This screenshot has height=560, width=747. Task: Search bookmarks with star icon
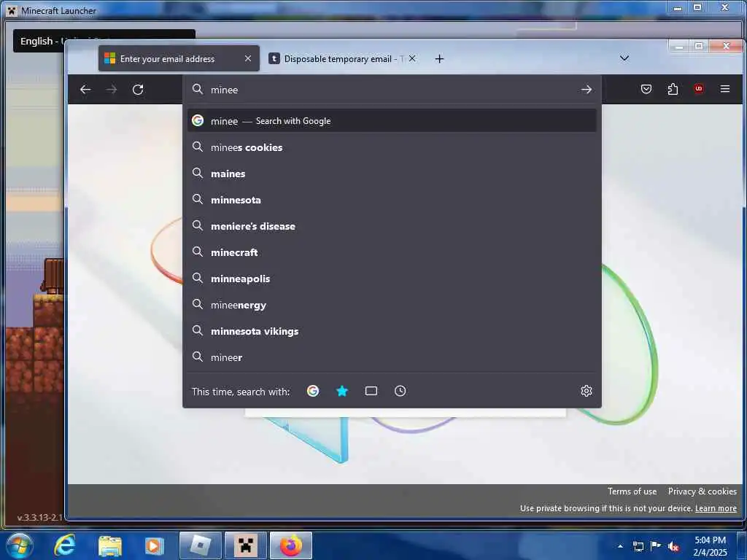coord(342,391)
